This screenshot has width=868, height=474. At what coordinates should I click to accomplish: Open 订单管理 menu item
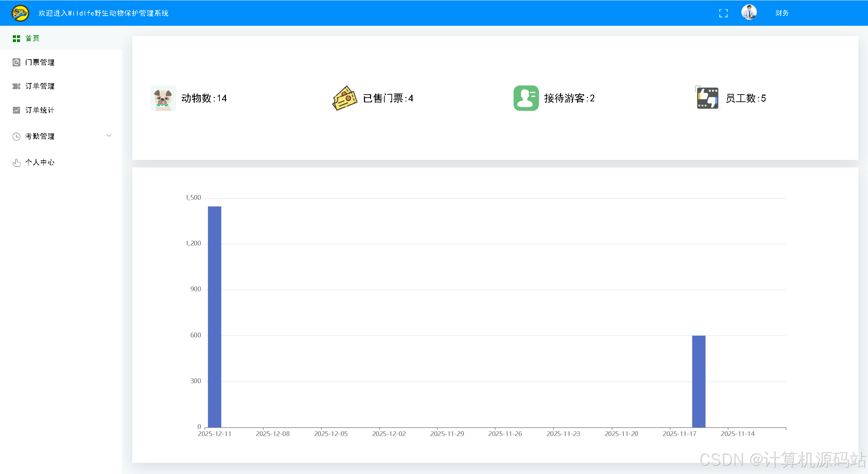tap(61, 86)
